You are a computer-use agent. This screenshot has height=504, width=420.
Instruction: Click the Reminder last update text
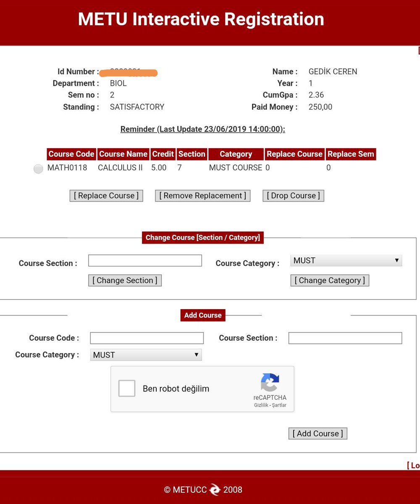point(203,129)
